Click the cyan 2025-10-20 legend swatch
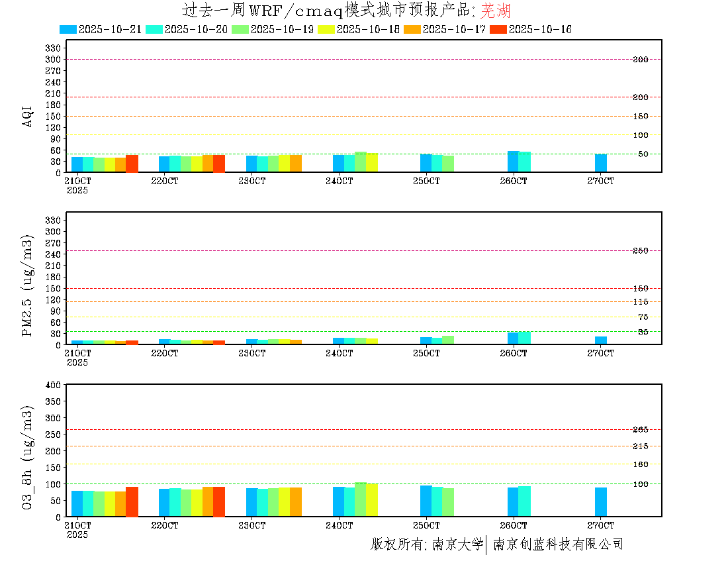Screen dimensions: 728x563 [154, 29]
